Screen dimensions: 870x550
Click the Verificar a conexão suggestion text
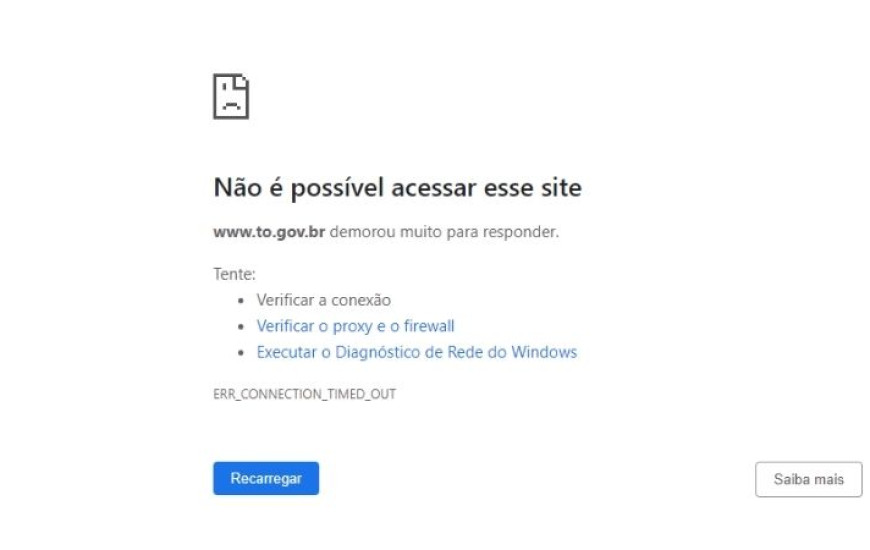[x=323, y=300]
